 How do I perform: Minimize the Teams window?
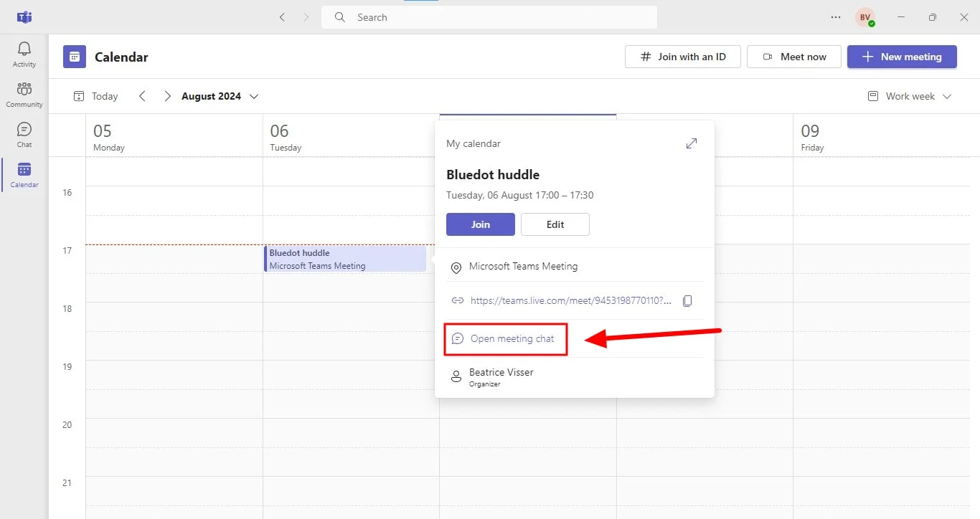901,17
